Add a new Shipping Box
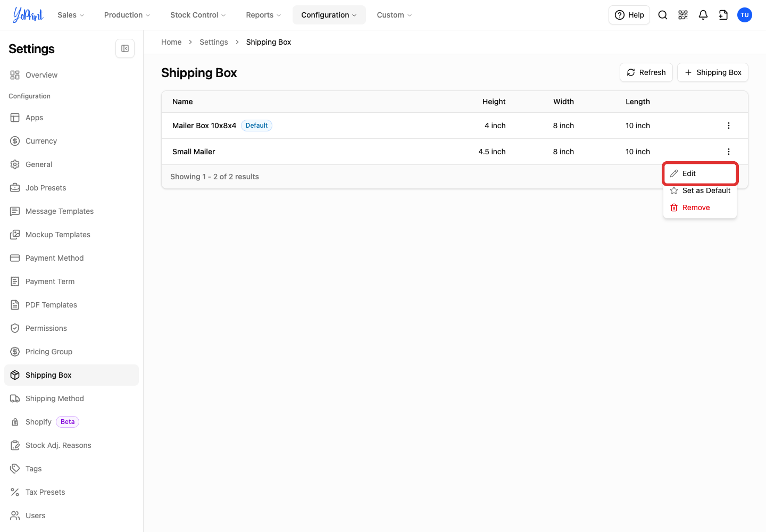The width and height of the screenshot is (766, 532). [x=713, y=72]
